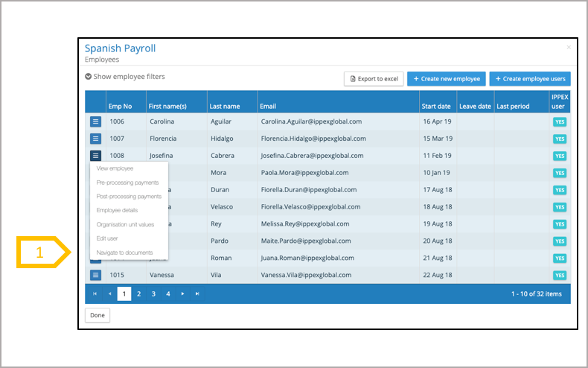Toggle IPPEX user YES badge for Vanessa
Screen dimensions: 588x368
click(x=560, y=275)
